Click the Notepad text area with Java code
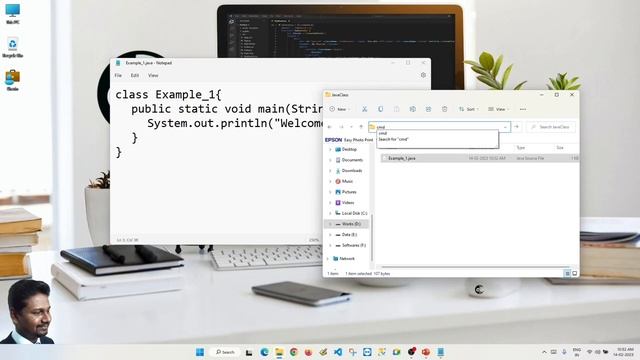The height and width of the screenshot is (360, 640). pyautogui.click(x=216, y=157)
